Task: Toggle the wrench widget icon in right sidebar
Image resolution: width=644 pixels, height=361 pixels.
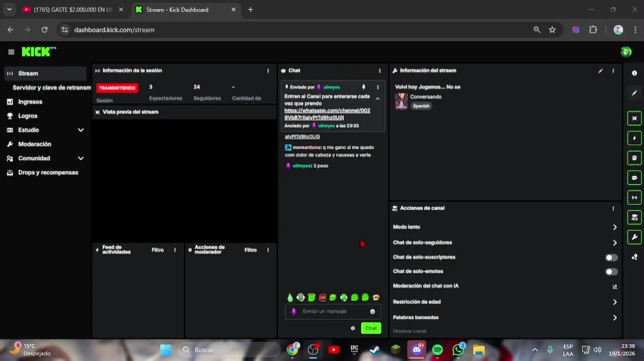Action: 634,237
